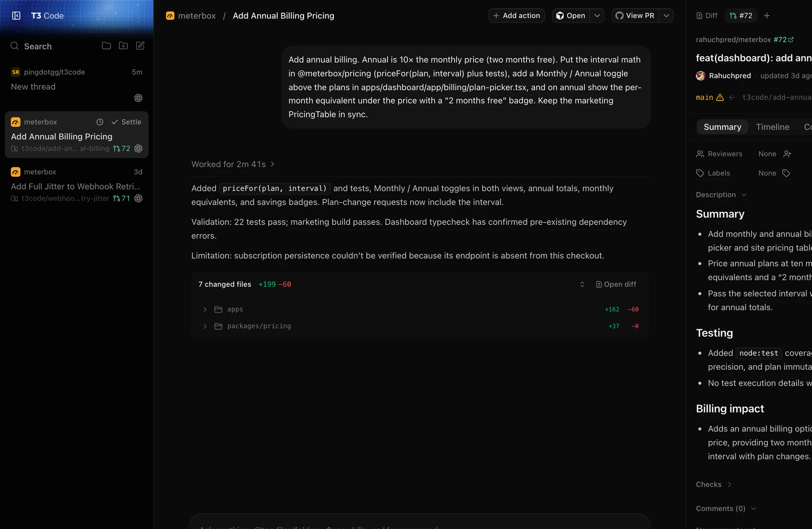This screenshot has width=812, height=529.
Task: Click the View PR button
Action: [x=635, y=16]
